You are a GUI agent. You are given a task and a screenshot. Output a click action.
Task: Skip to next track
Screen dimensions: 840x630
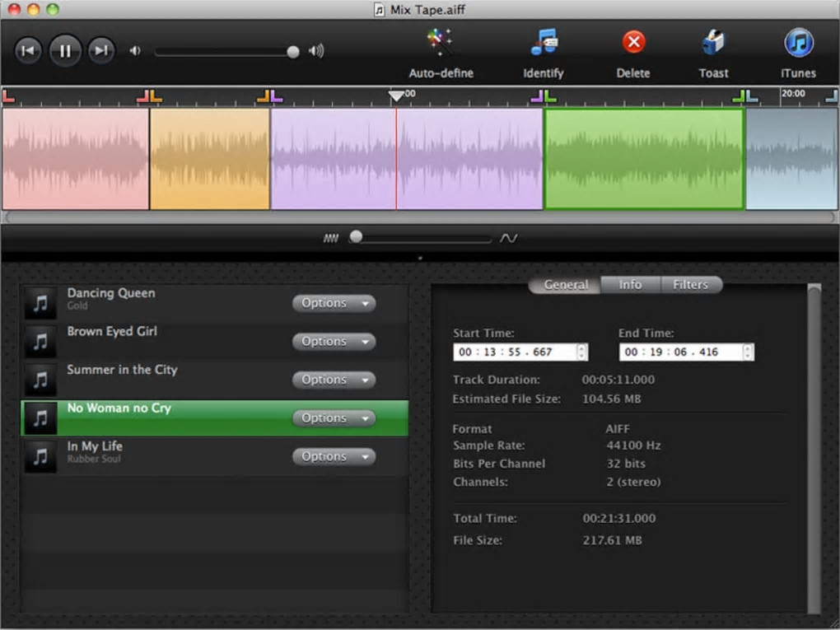[101, 51]
